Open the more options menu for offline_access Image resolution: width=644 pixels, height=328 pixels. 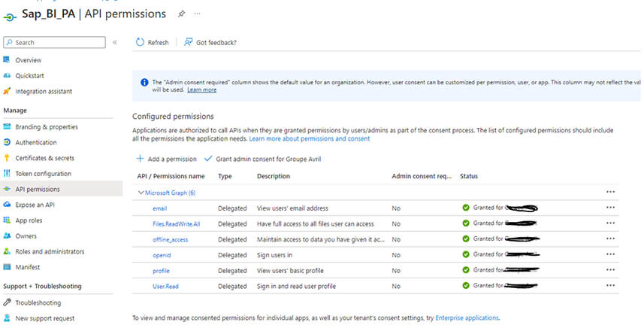[x=610, y=238]
